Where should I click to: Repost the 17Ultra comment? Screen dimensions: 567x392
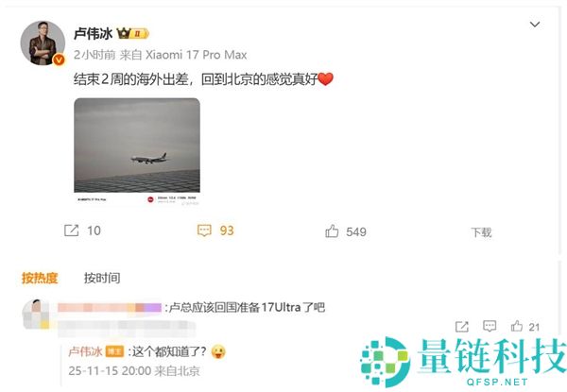[462, 327]
